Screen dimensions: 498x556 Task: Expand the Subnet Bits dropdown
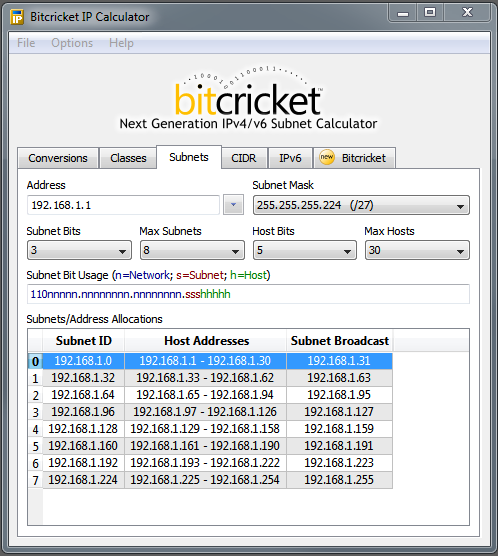pyautogui.click(x=79, y=250)
